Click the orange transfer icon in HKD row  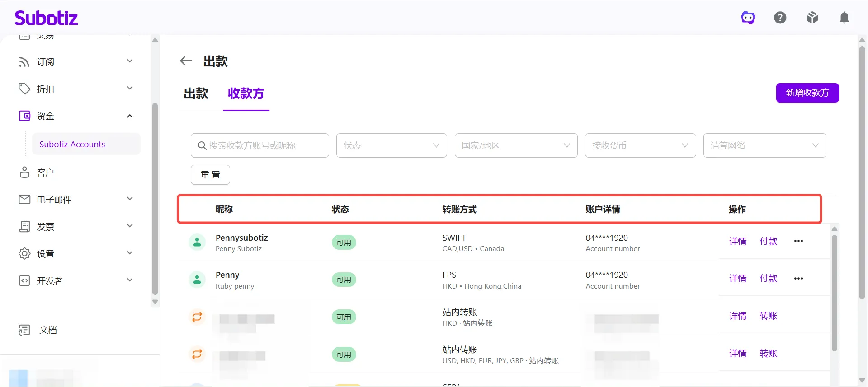point(197,317)
